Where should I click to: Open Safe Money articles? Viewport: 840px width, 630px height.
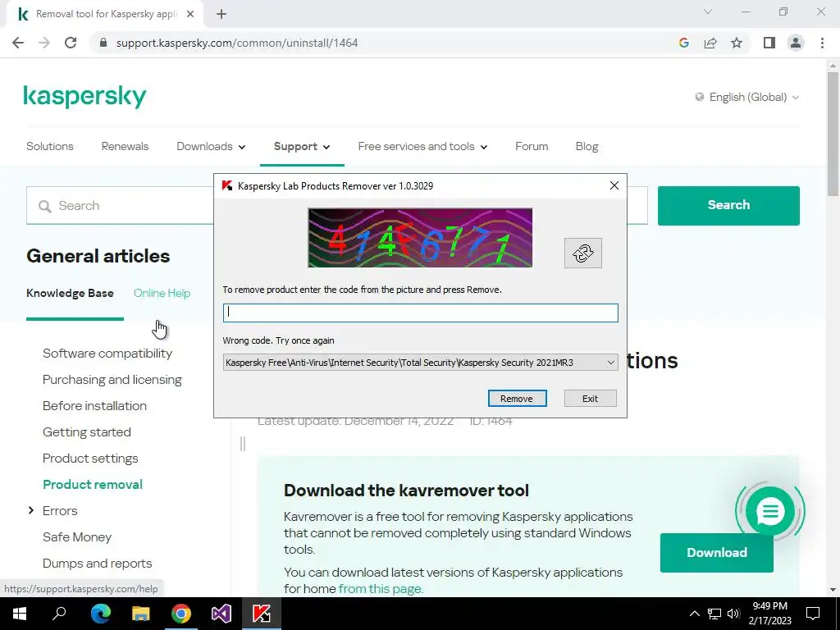tap(76, 536)
